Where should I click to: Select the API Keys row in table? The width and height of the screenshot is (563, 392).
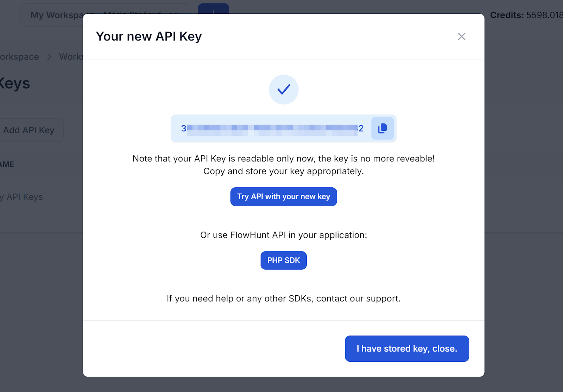point(22,197)
